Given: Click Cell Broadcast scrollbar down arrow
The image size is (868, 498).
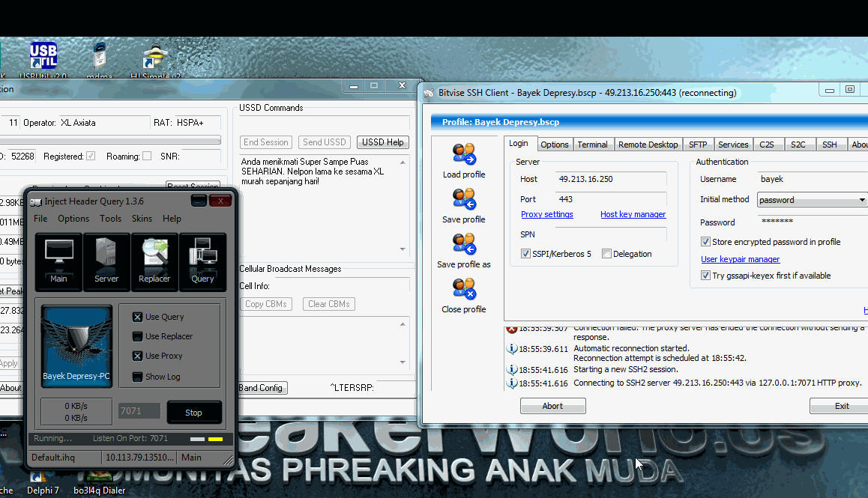Looking at the screenshot, I should [x=403, y=362].
